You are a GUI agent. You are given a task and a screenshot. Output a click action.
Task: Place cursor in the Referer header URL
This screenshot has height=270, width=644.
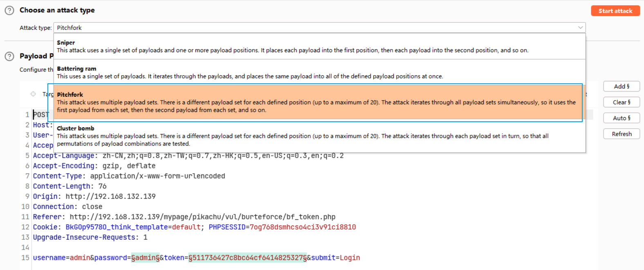tap(202, 217)
